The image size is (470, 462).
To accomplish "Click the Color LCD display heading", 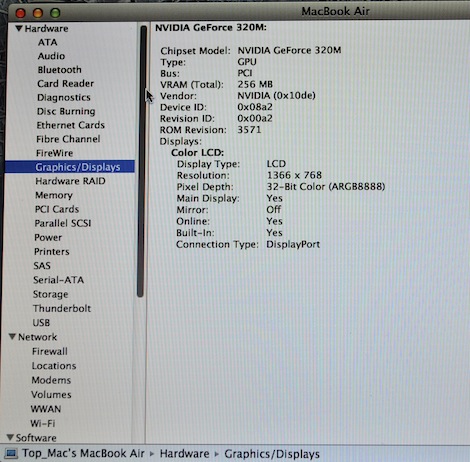I will (x=197, y=153).
